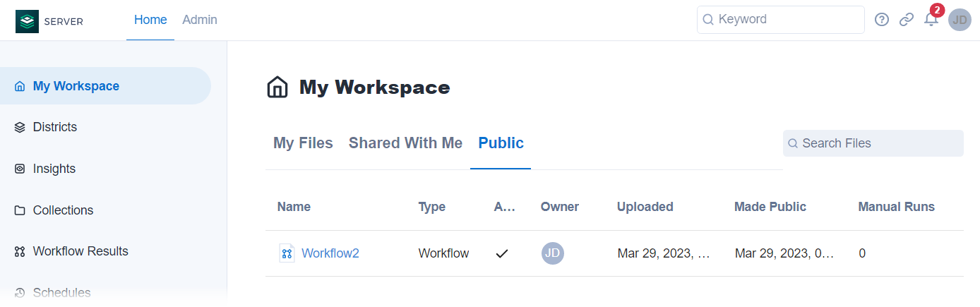Click the Workflow2 file type icon
The width and height of the screenshot is (980, 307).
(287, 253)
